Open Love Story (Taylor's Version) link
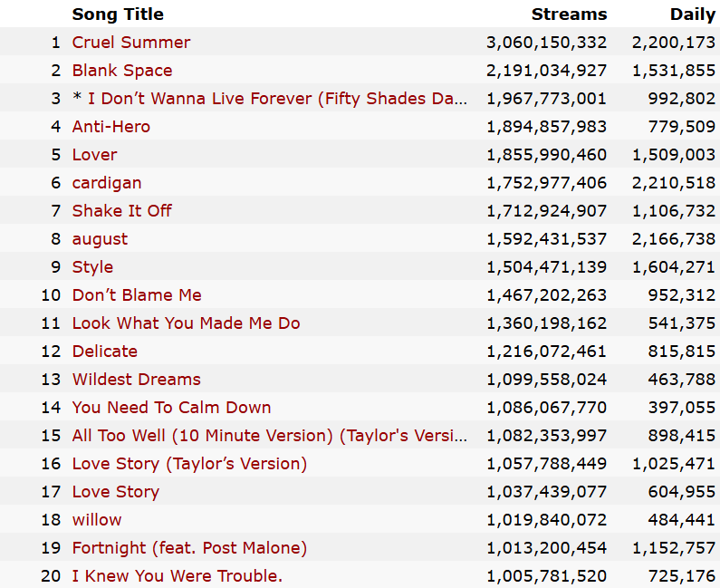The width and height of the screenshot is (720, 588). point(190,464)
